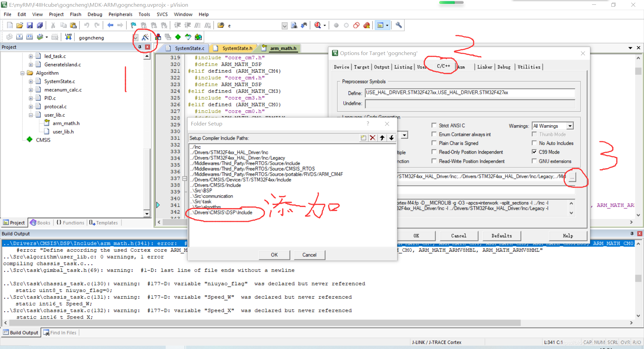Click the Build Output horizontal scrollbar thumb
This screenshot has width=644, height=349.
[265, 322]
